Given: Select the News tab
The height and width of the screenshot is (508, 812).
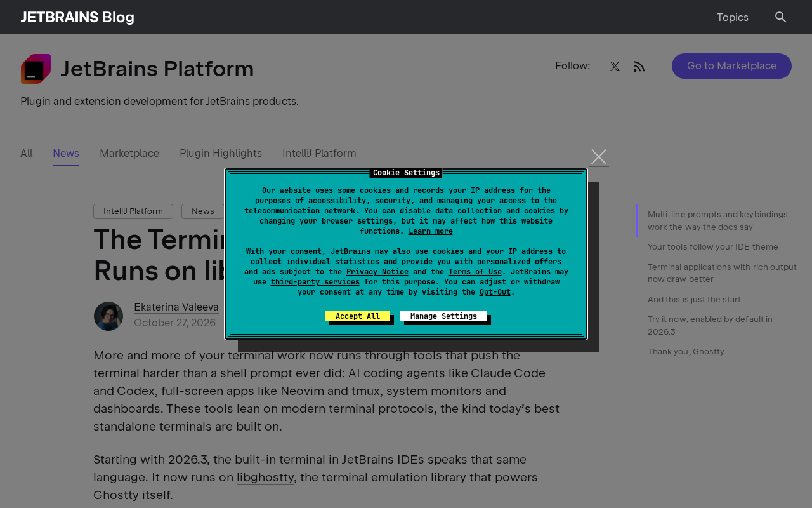Looking at the screenshot, I should point(66,153).
